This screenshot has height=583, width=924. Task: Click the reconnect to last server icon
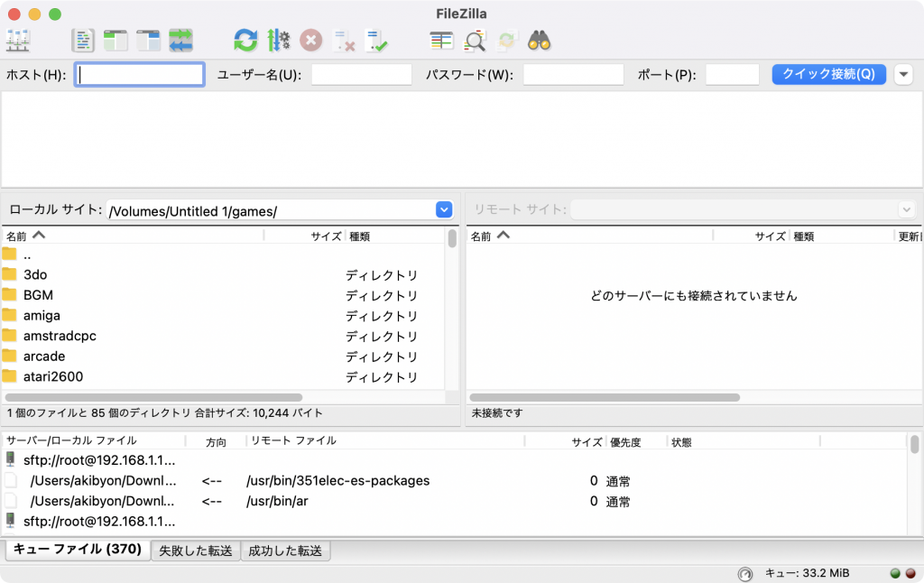pyautogui.click(x=376, y=41)
